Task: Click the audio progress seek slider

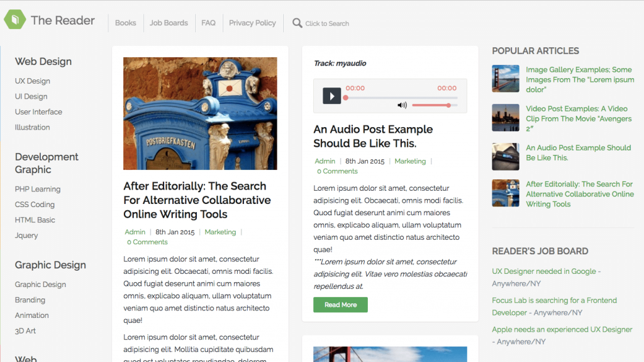Action: coord(401,98)
